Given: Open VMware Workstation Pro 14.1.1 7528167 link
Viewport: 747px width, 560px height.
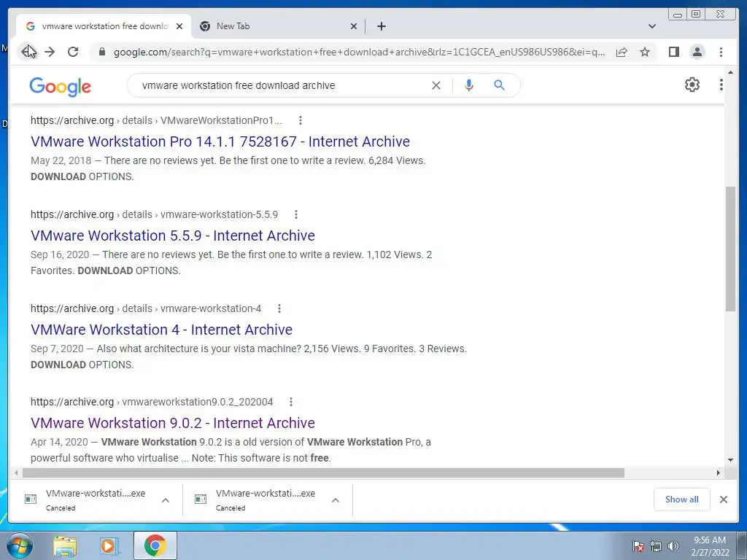Looking at the screenshot, I should [x=220, y=141].
